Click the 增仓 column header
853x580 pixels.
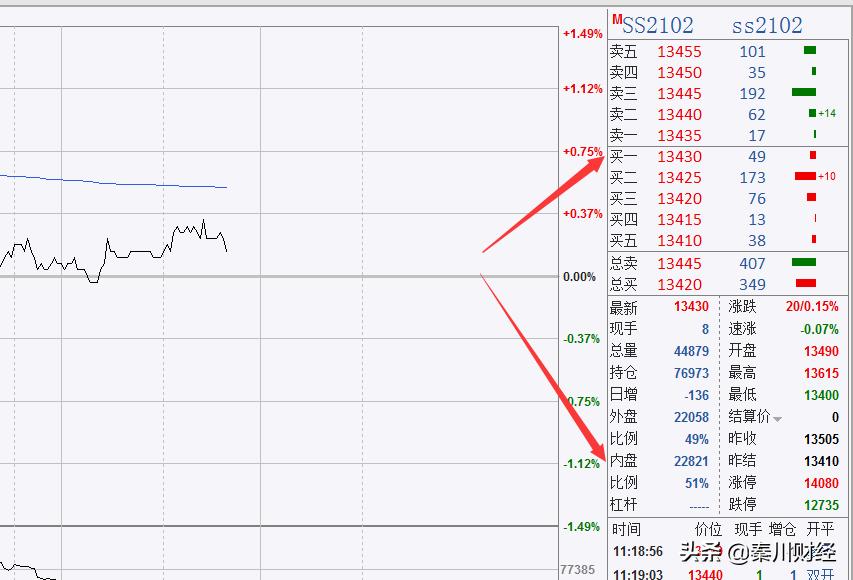click(783, 529)
